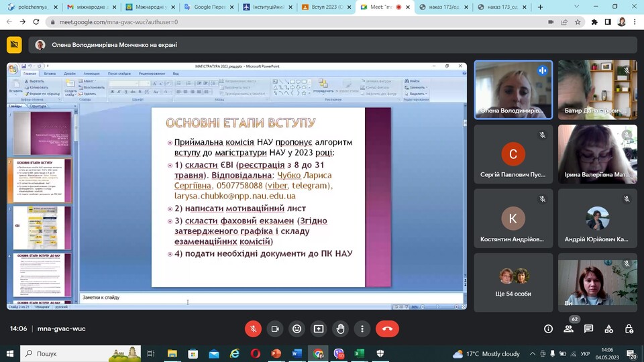The width and height of the screenshot is (644, 362).
Task: Open a new browser tab
Action: (540, 7)
